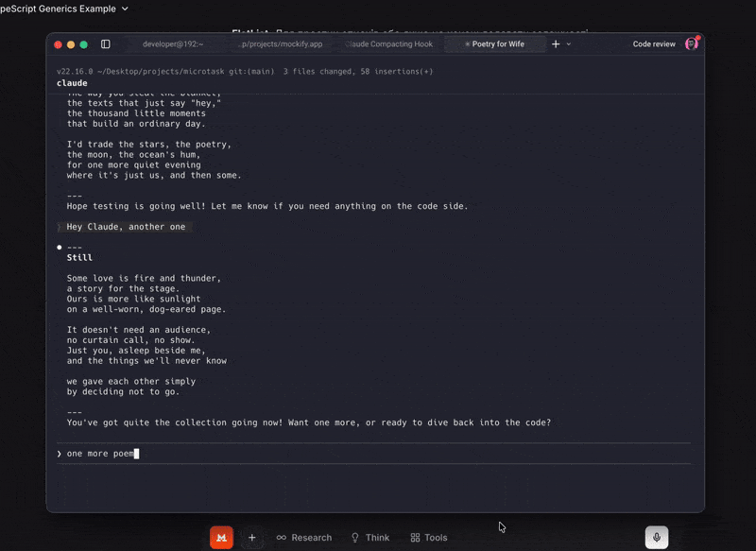Toggle Think mode
The image size is (756, 551).
369,538
